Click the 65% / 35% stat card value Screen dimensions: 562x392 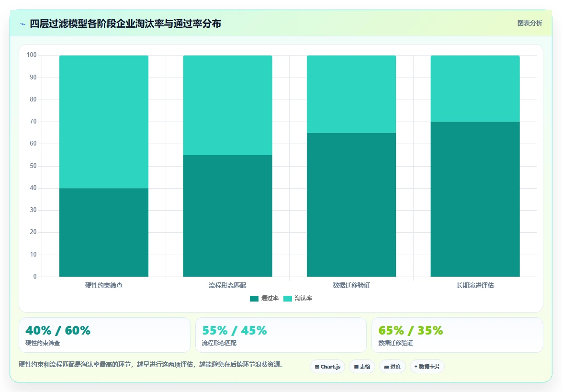411,330
